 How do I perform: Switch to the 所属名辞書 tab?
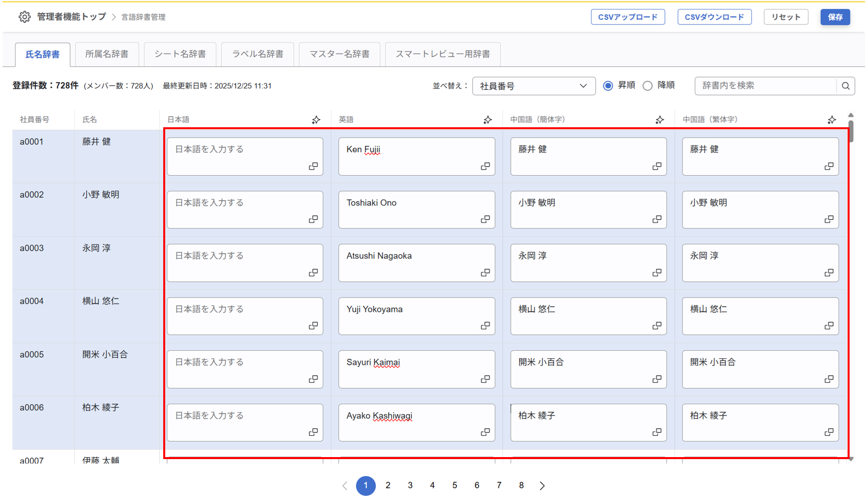click(x=107, y=54)
